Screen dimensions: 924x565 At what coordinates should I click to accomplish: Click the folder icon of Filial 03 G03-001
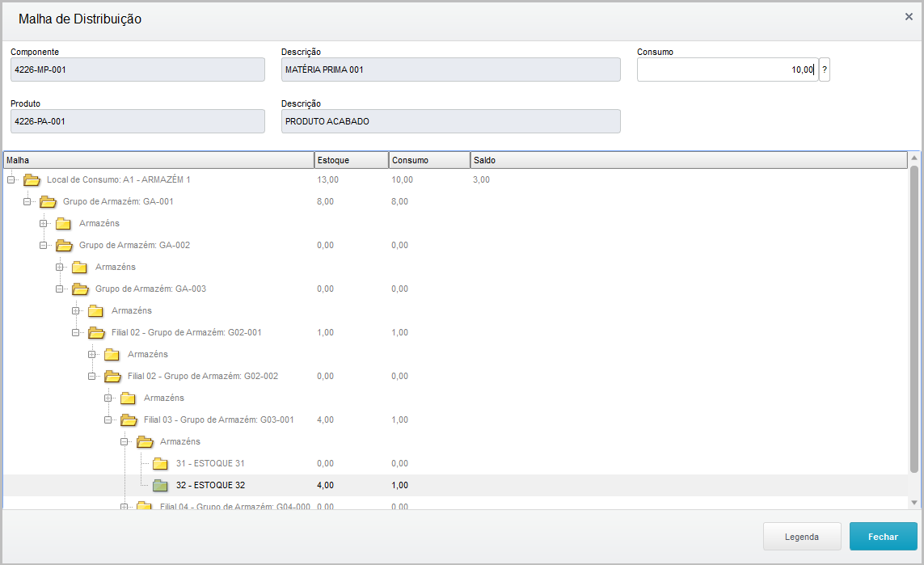(x=129, y=420)
